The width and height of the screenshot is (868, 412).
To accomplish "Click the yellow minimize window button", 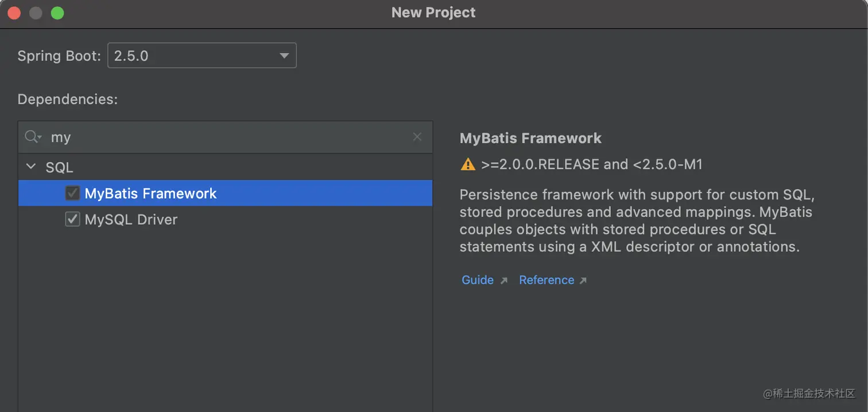I will (36, 13).
